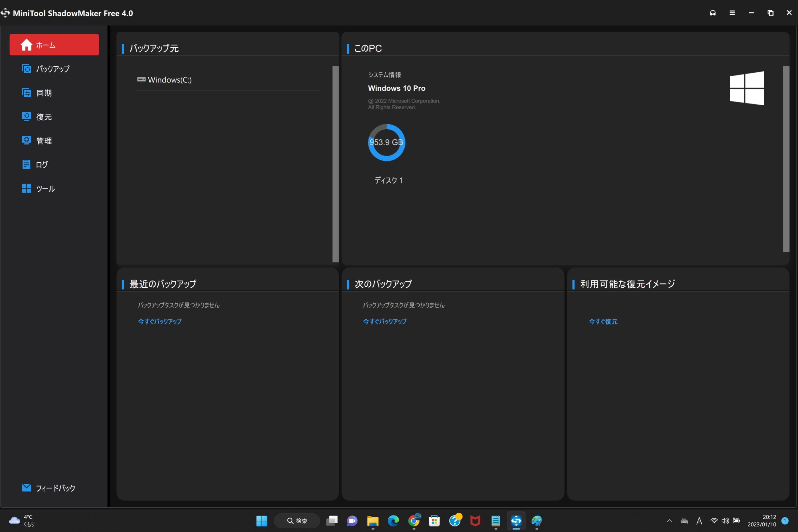
Task: Launch Google Chrome from taskbar
Action: [x=414, y=520]
